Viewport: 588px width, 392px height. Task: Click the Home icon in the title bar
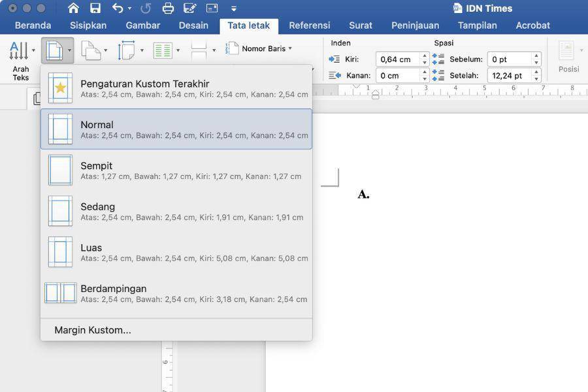point(73,8)
